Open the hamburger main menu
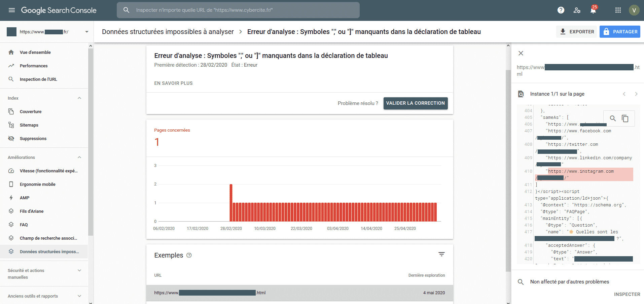The height and width of the screenshot is (304, 644). pos(12,10)
